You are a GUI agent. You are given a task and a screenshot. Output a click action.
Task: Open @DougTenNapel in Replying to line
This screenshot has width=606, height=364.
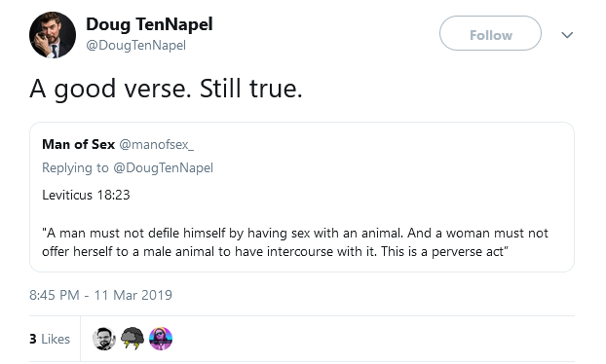(163, 168)
